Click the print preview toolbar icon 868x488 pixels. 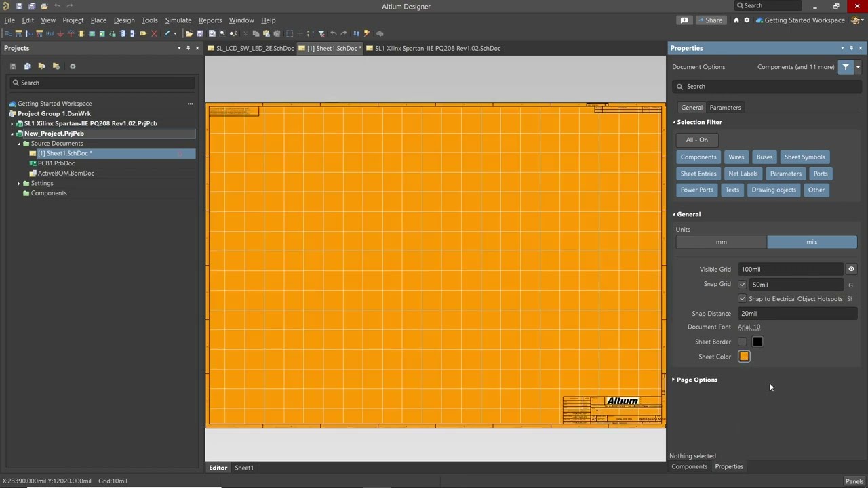tap(212, 33)
